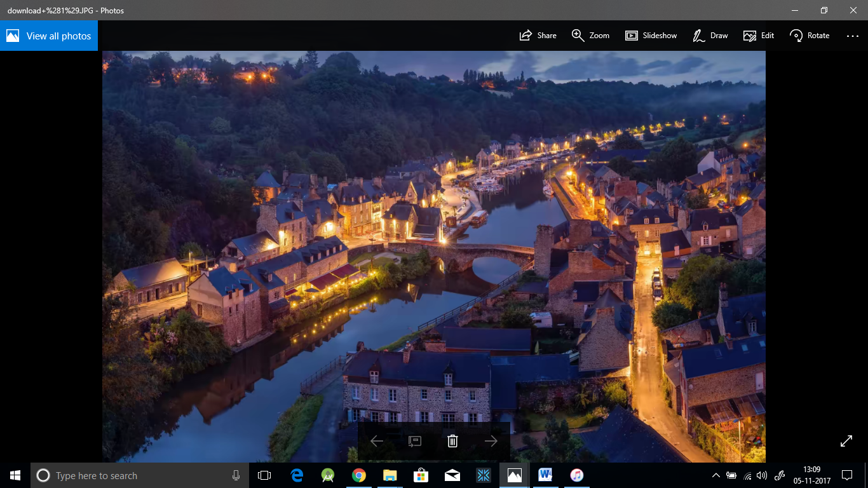Screen dimensions: 868x488
Task: Open the Action Center notifications panel
Action: point(846,475)
